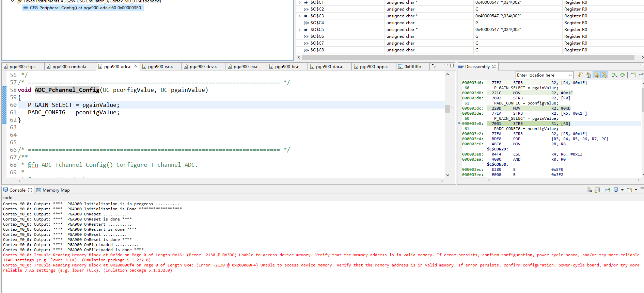644x293 pixels.
Task: Click the Pin Console icon
Action: [x=608, y=190]
